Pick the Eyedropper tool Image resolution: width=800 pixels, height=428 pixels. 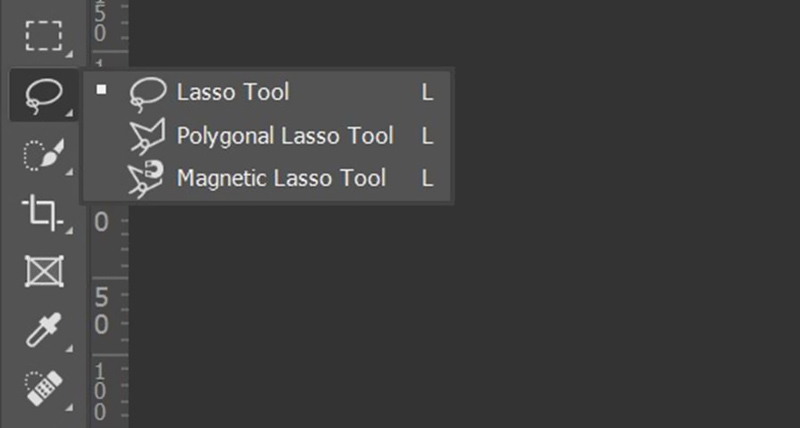click(44, 330)
